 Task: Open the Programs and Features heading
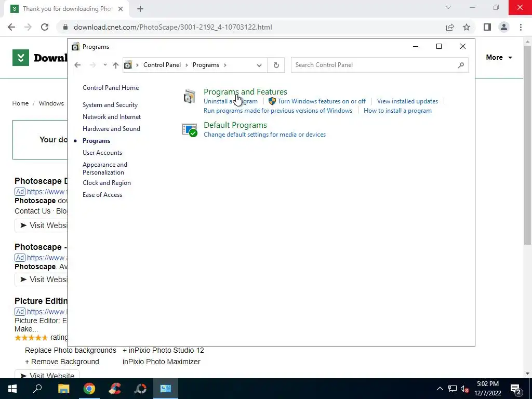click(x=245, y=91)
